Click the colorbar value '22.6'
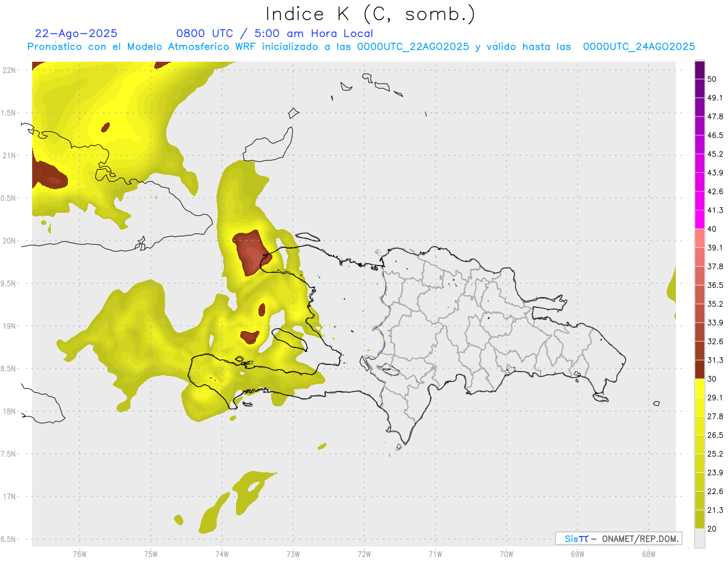 [715, 492]
